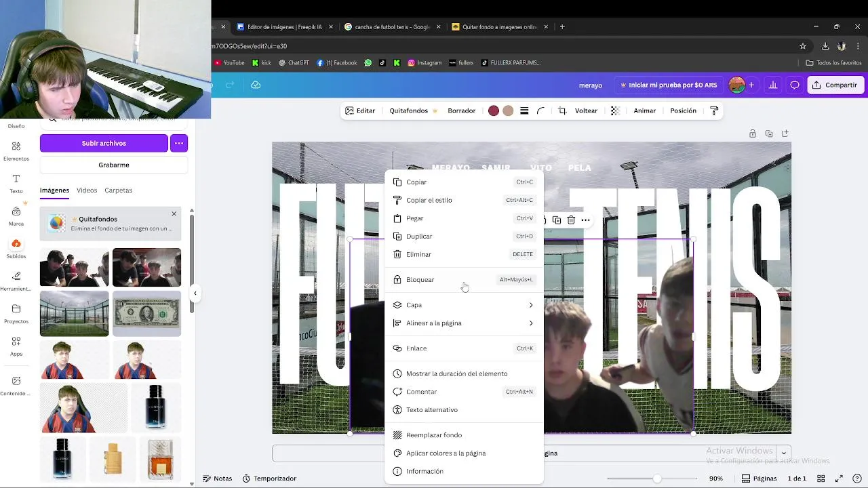Click the cloud save status icon

tap(256, 85)
